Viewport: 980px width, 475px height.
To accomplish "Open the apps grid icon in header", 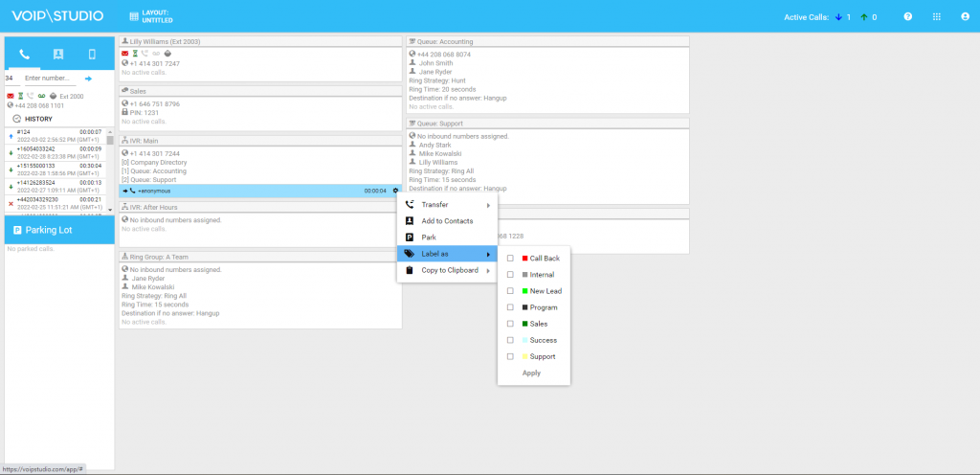I will pyautogui.click(x=936, y=17).
